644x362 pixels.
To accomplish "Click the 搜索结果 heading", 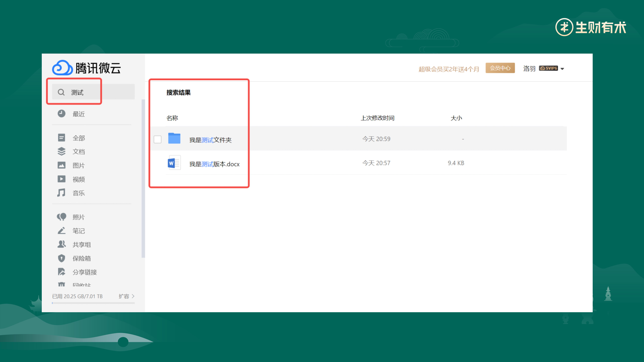I will tap(178, 92).
